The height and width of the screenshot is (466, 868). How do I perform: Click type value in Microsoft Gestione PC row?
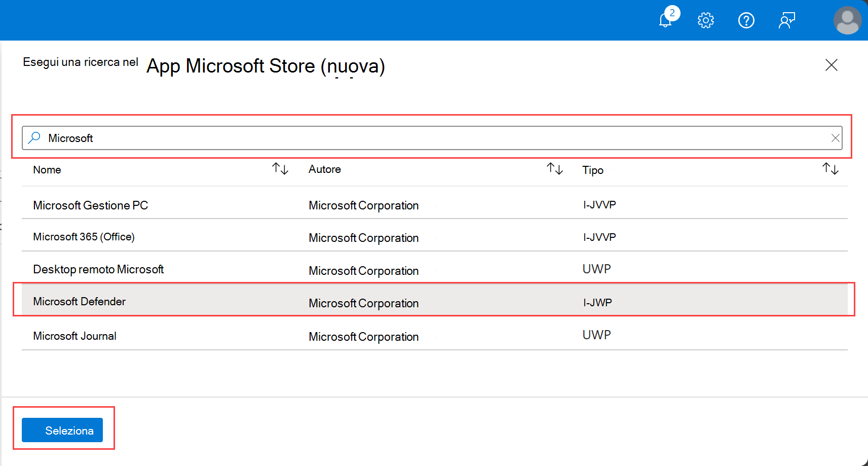tap(599, 205)
